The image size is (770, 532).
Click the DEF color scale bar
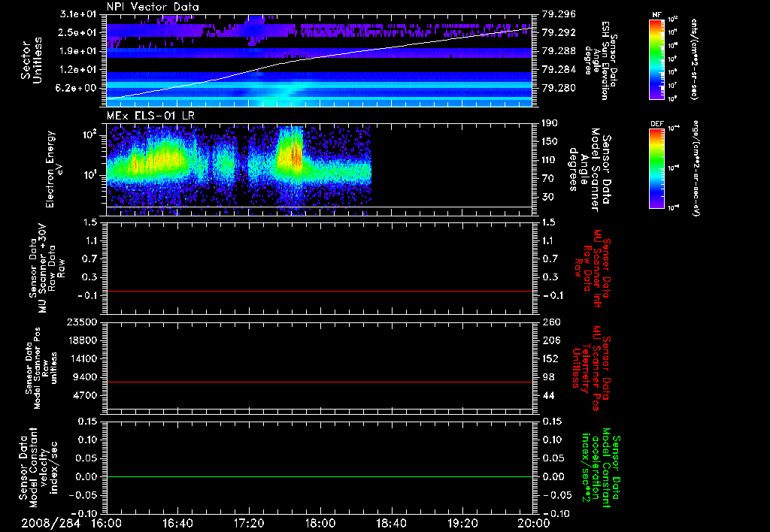coord(657,168)
